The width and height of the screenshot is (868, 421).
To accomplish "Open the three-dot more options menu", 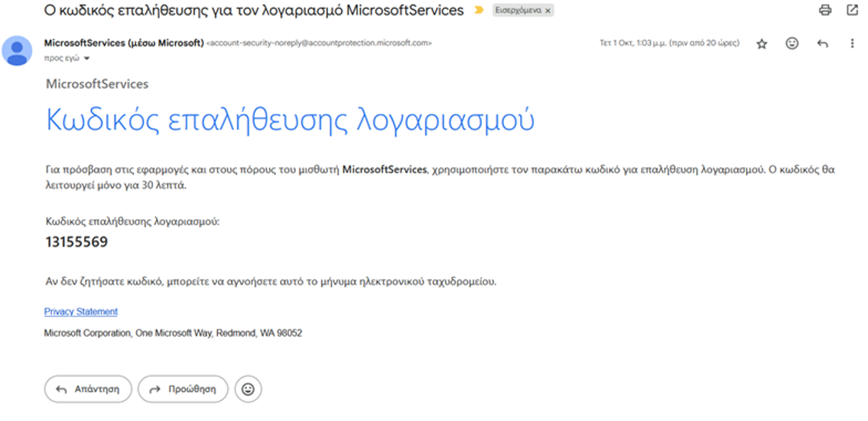I will pos(853,43).
